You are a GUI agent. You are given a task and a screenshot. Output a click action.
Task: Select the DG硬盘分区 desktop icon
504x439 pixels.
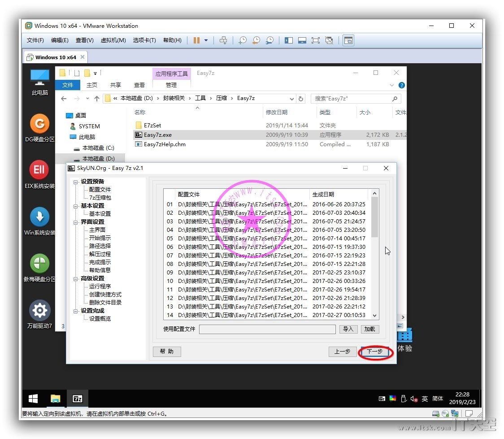coord(39,128)
